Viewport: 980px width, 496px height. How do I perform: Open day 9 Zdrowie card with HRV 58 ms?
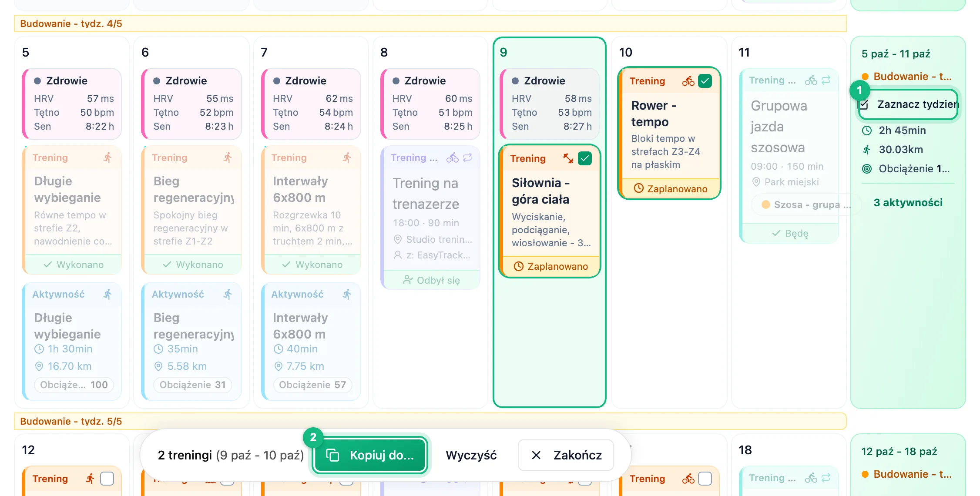click(x=550, y=104)
